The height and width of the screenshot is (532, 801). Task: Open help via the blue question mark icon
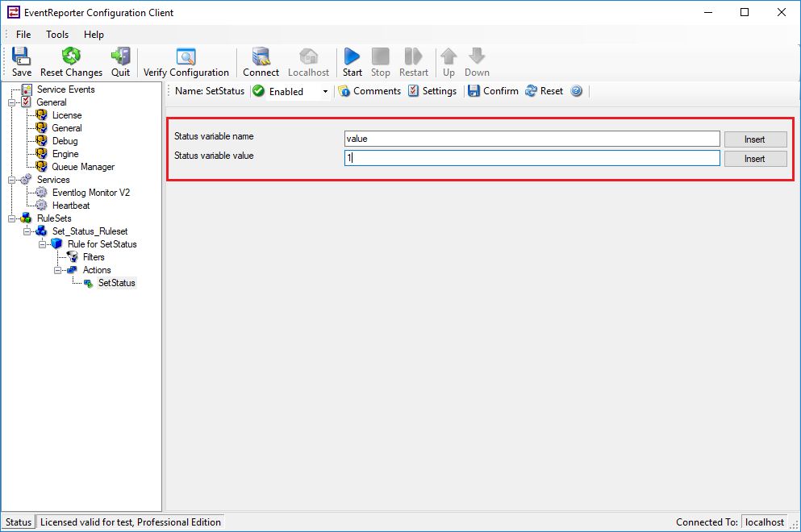click(576, 91)
